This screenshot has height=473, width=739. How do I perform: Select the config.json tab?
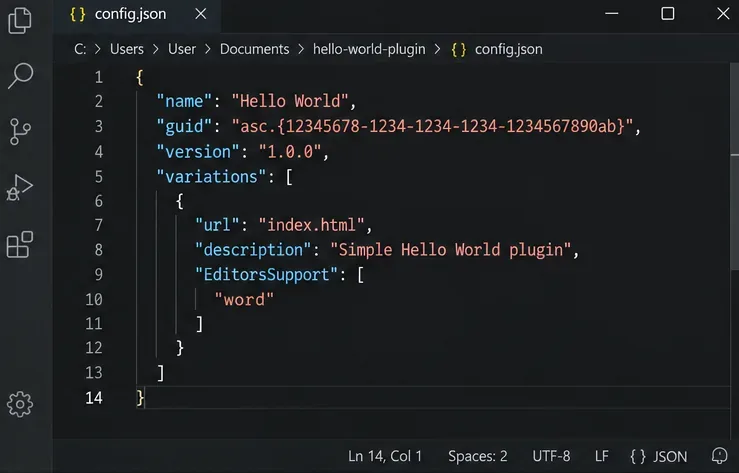(x=137, y=15)
